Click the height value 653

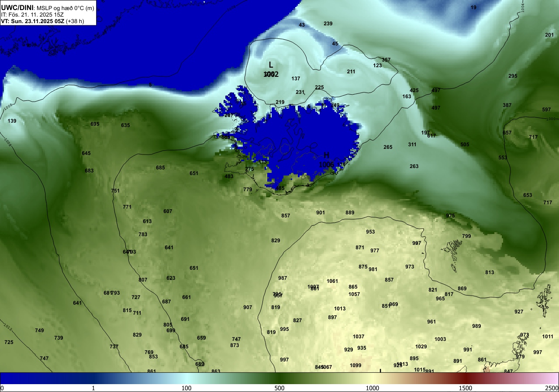click(x=528, y=195)
